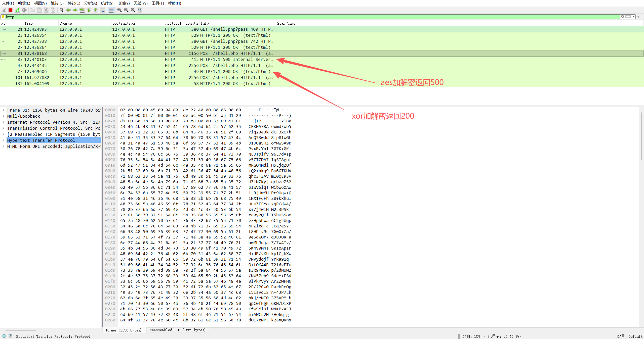The height and width of the screenshot is (339, 644).
Task: Open the display filter history dropdown
Action: click(x=634, y=17)
